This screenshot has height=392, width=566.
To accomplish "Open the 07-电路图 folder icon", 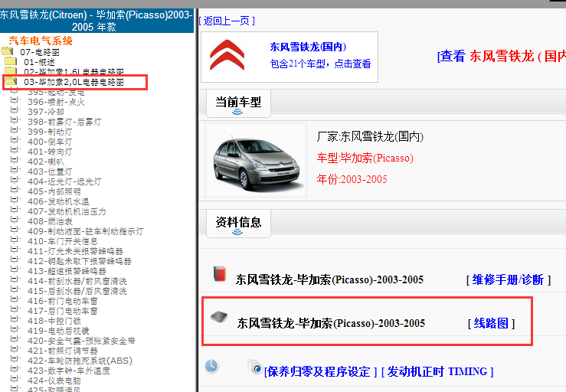I will pyautogui.click(x=8, y=51).
